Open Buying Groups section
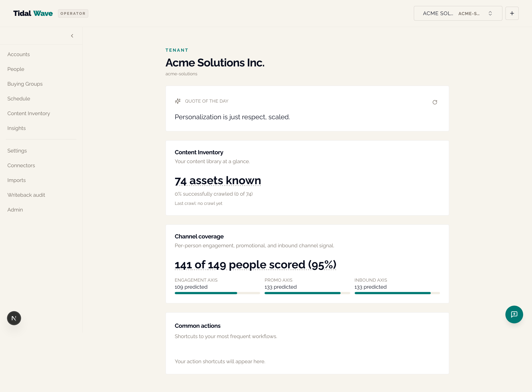532x392 pixels. [x=25, y=84]
